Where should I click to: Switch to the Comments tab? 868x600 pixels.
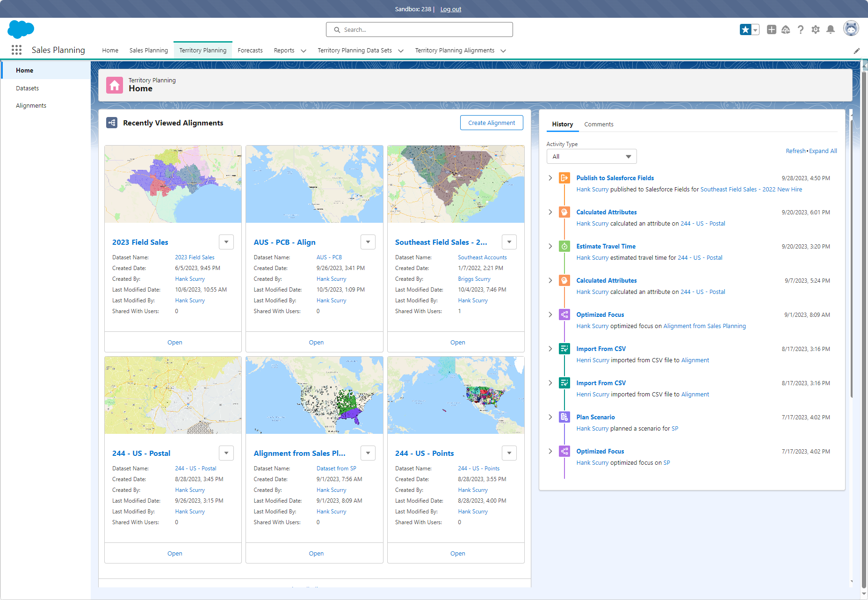599,124
